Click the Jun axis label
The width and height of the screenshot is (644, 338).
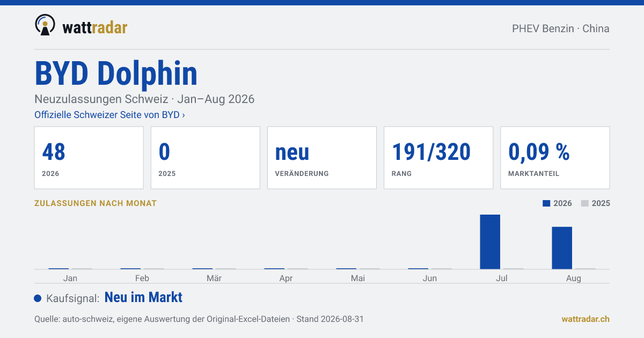tap(430, 278)
